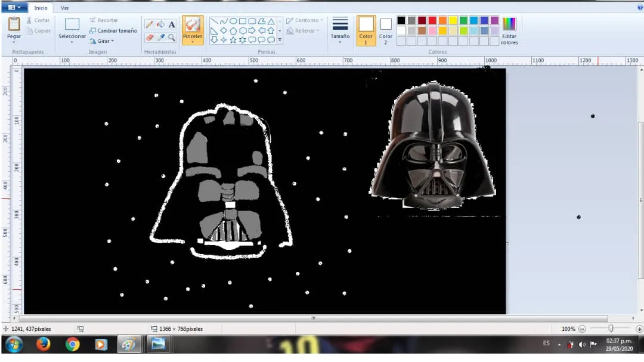Open Editar colores dialog
Viewport: 644px width, 362px height.
(x=509, y=31)
